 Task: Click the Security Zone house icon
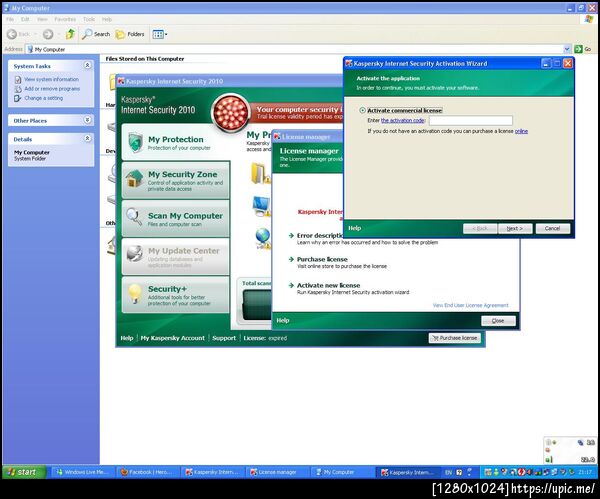pos(134,178)
